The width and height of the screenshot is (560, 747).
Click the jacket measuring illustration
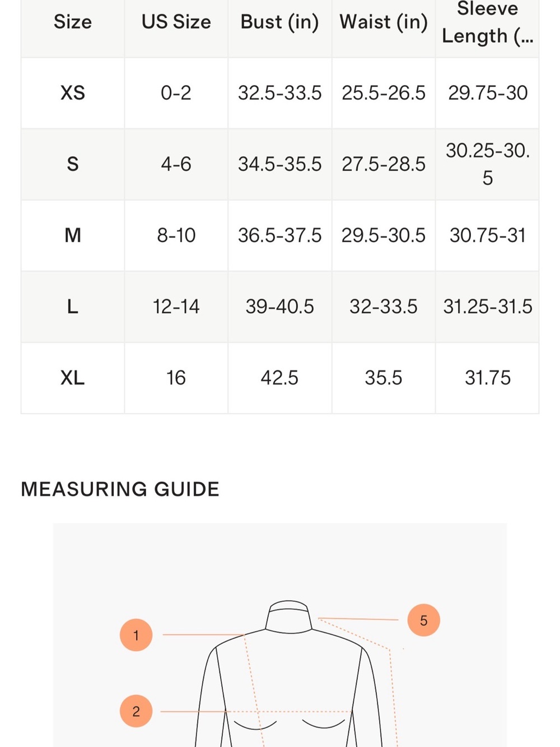[x=280, y=635]
